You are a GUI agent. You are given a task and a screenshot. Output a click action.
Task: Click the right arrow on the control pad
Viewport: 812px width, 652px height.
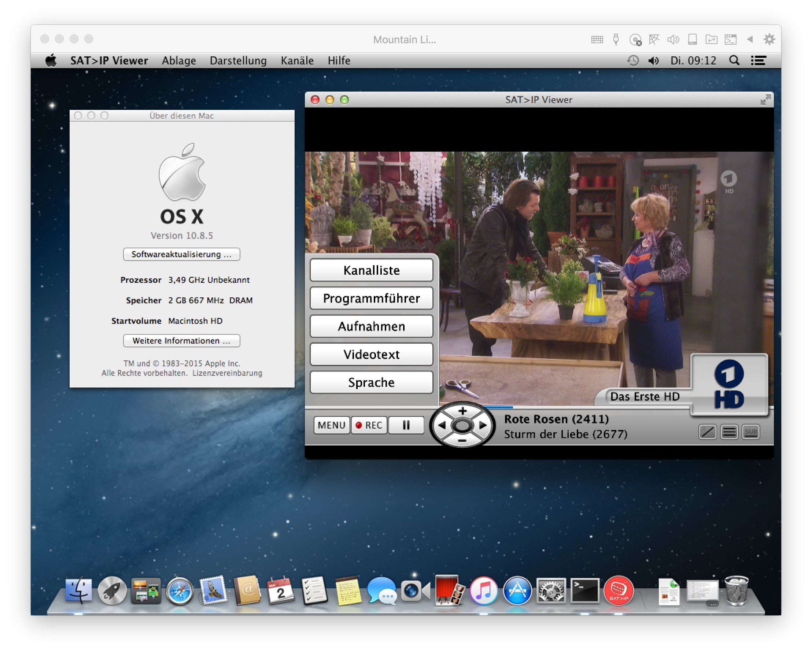pyautogui.click(x=483, y=425)
